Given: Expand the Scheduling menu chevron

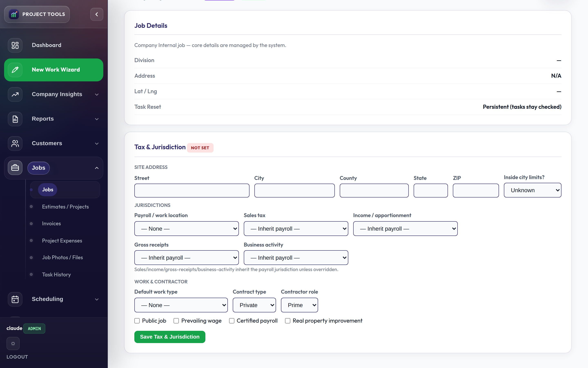Looking at the screenshot, I should (x=97, y=299).
